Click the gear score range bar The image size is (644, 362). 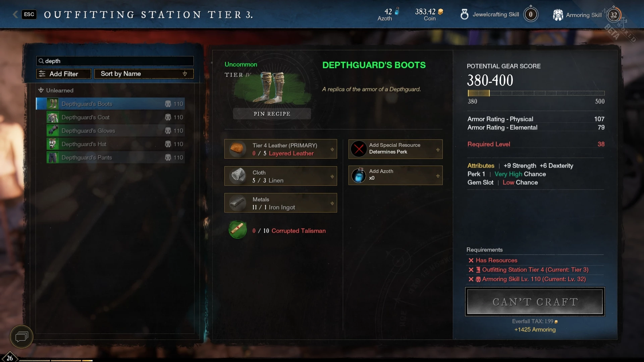click(x=536, y=93)
